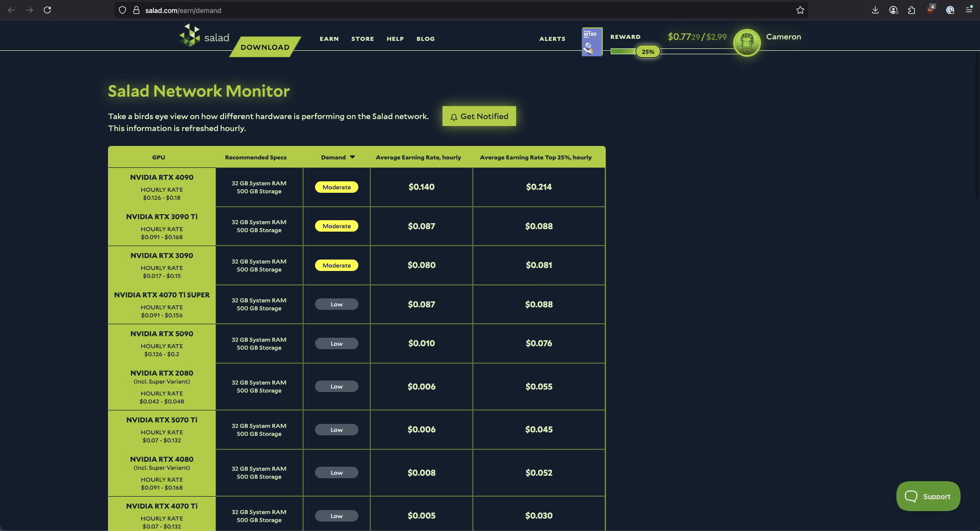The width and height of the screenshot is (980, 531).
Task: Click Moderate badge for RTX 3090 Ti
Action: pos(336,226)
